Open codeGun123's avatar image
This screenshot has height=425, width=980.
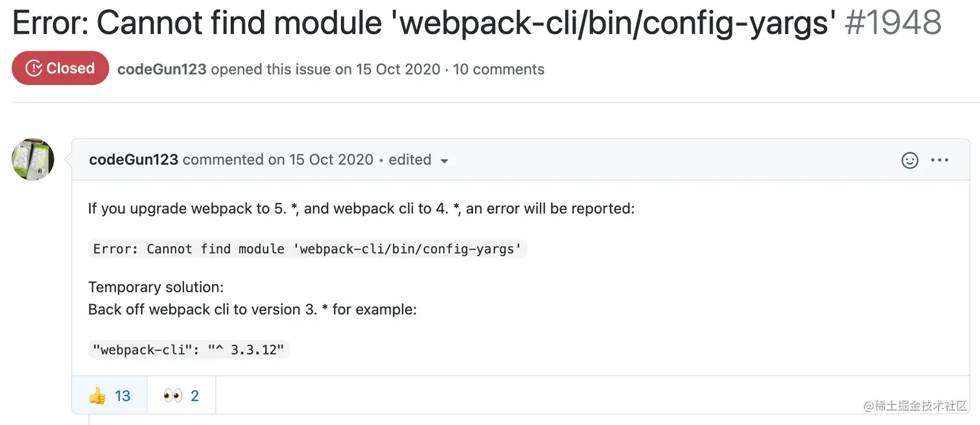pos(33,159)
